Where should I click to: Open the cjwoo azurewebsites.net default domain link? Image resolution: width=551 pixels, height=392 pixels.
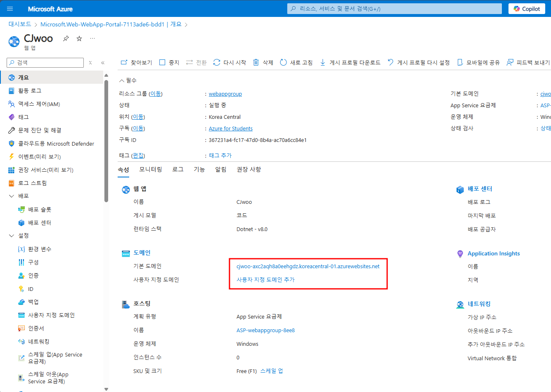coord(308,267)
